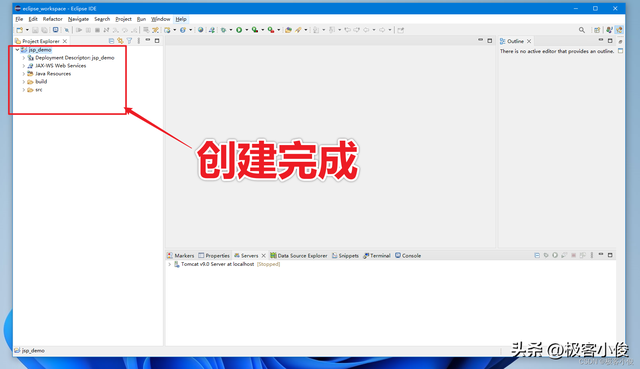Close the Outline tab

(x=529, y=41)
